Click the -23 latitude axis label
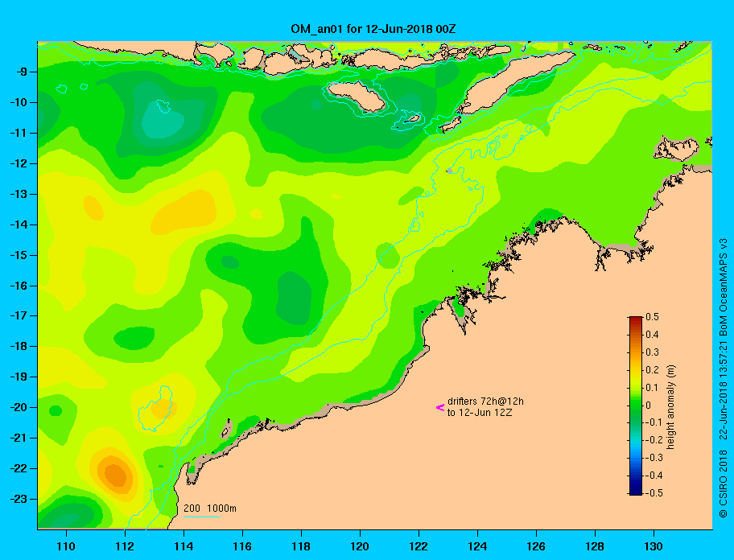Viewport: 734px width, 560px height. point(18,499)
